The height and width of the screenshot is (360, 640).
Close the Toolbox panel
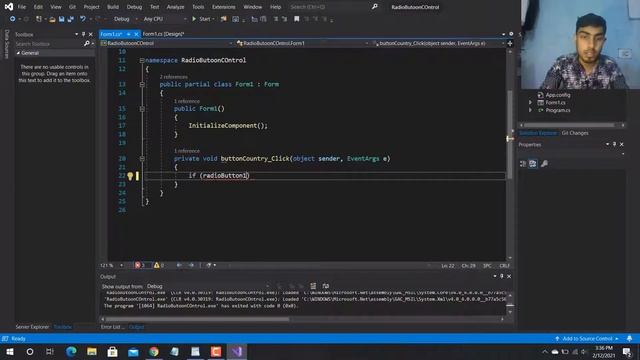point(91,34)
